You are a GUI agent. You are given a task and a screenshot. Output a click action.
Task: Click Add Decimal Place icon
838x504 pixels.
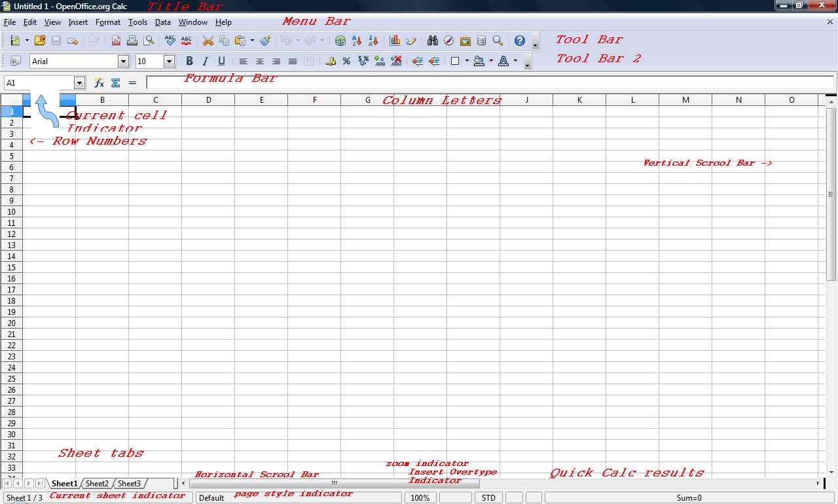pyautogui.click(x=380, y=61)
